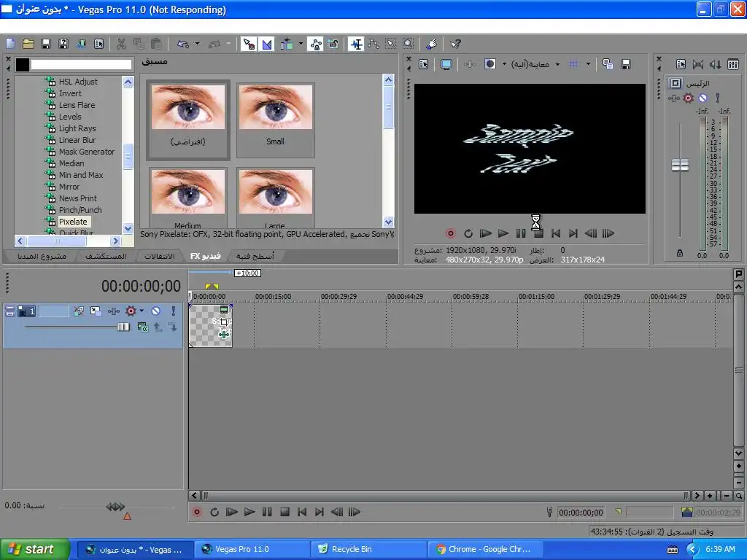
Task: Select News Print in the effects list
Action: [77, 198]
